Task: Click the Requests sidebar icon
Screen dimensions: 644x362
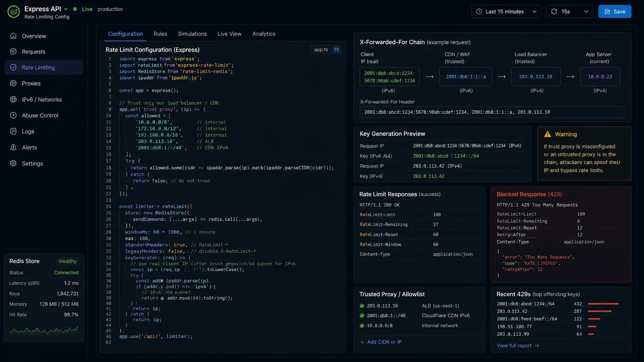Action: pos(13,52)
